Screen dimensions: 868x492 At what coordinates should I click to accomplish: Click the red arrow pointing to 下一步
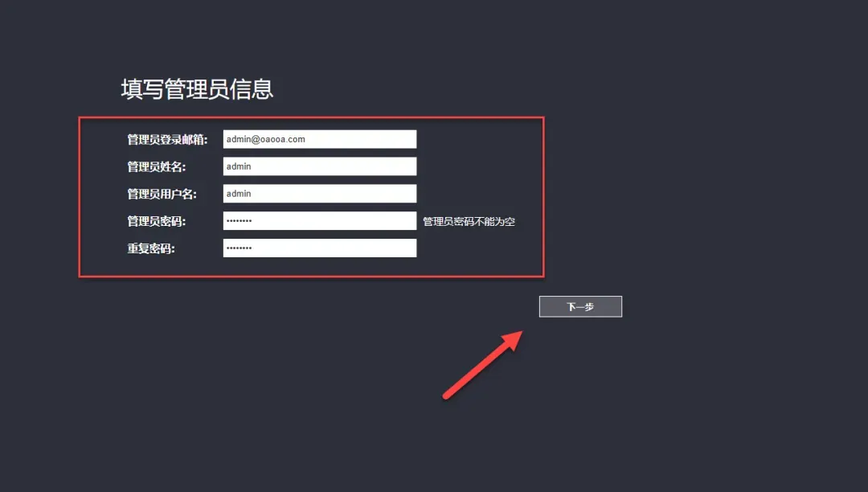click(483, 365)
